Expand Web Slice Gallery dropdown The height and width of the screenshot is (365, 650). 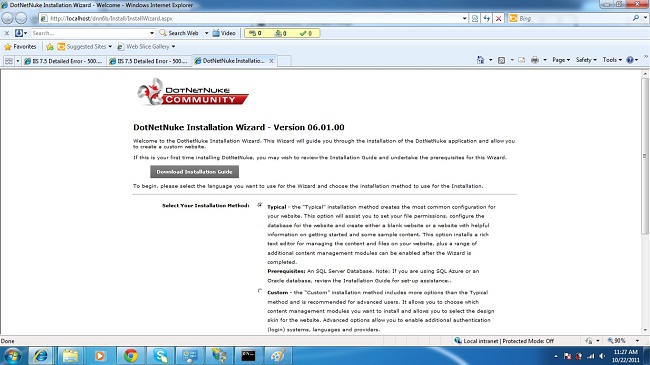(173, 46)
